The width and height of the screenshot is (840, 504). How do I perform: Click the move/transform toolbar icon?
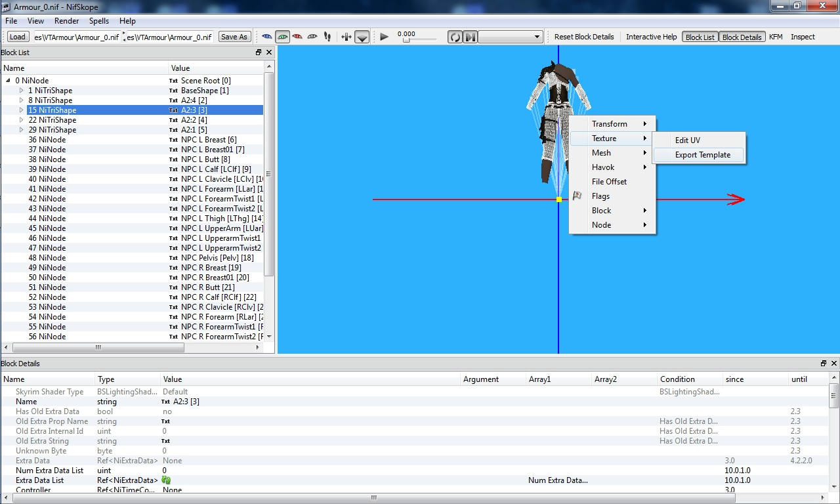(346, 37)
